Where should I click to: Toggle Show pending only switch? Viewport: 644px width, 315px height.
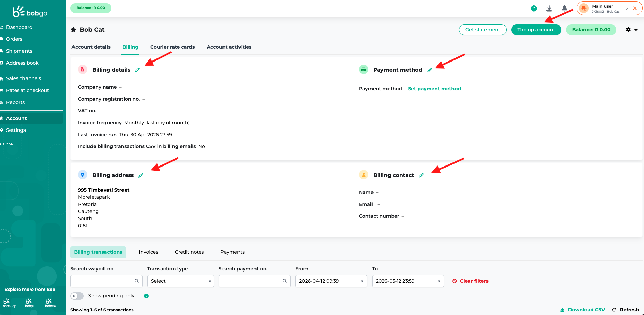77,296
